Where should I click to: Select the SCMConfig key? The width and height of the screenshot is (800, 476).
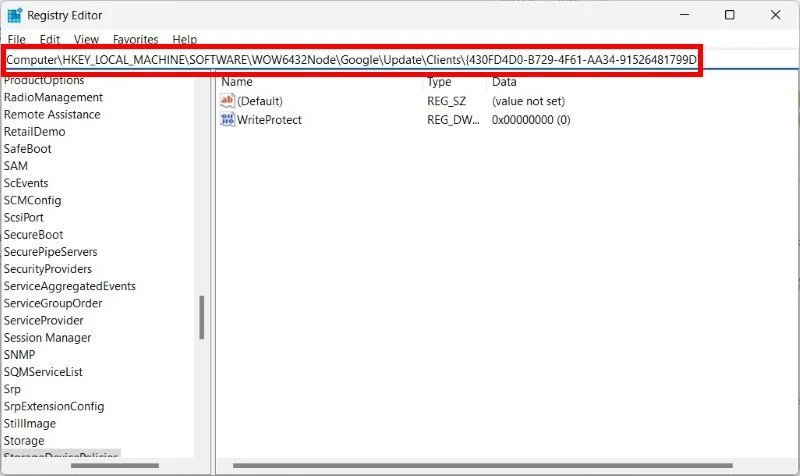[x=33, y=201]
